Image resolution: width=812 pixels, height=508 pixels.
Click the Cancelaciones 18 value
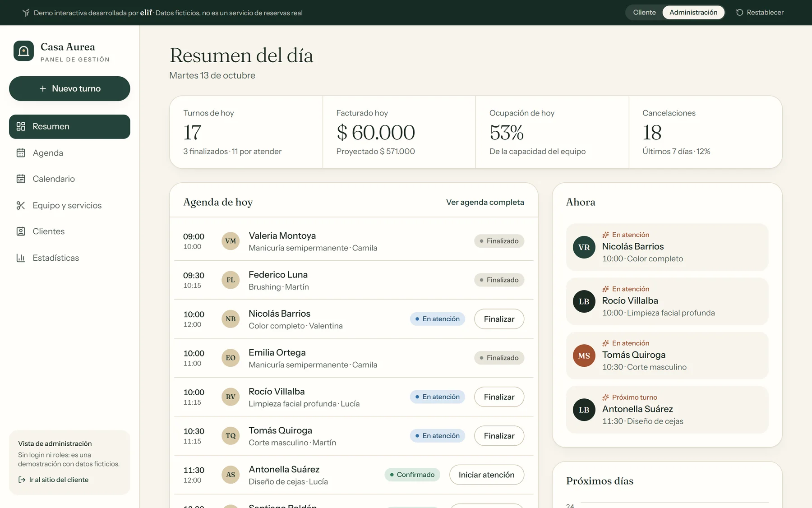point(652,132)
